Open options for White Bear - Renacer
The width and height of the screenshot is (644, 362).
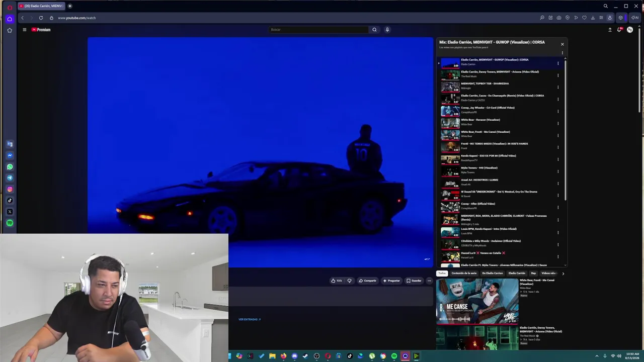coord(558,123)
